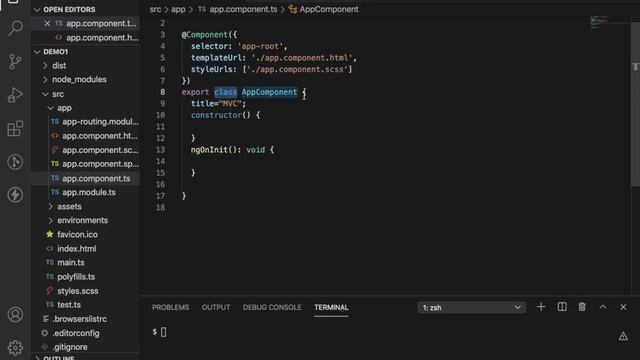This screenshot has width=640, height=360.
Task: Add a new terminal with plus icon
Action: [x=541, y=307]
